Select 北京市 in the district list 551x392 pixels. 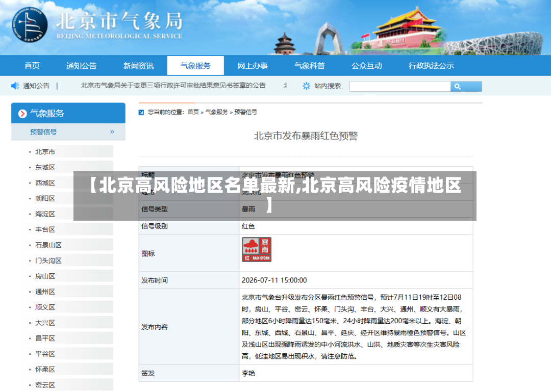pyautogui.click(x=45, y=152)
